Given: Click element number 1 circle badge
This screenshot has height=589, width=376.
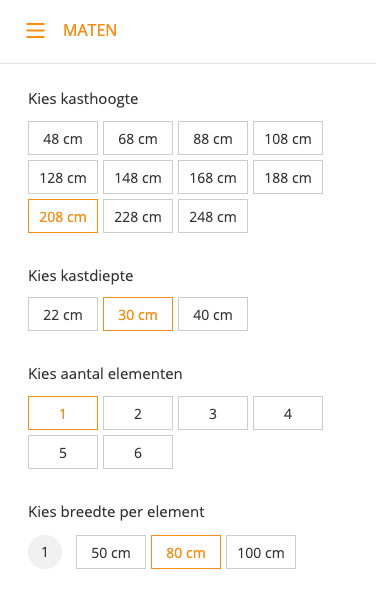Looking at the screenshot, I should click(45, 552).
